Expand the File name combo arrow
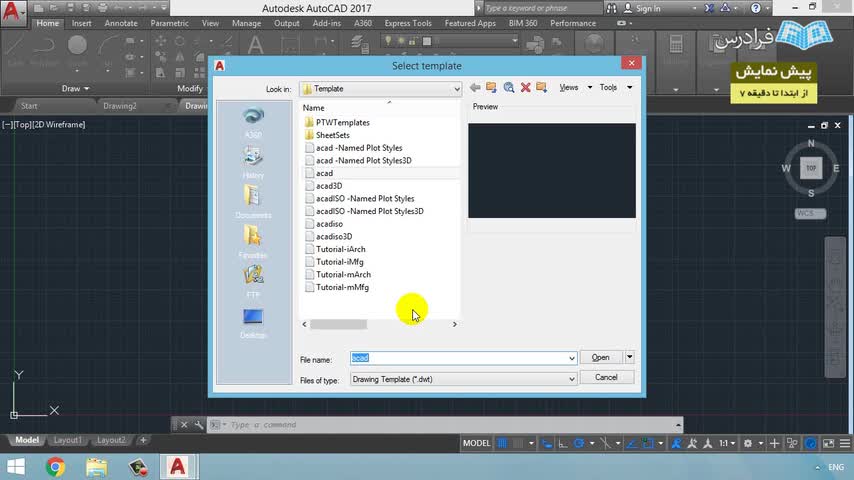The width and height of the screenshot is (854, 480). [571, 358]
